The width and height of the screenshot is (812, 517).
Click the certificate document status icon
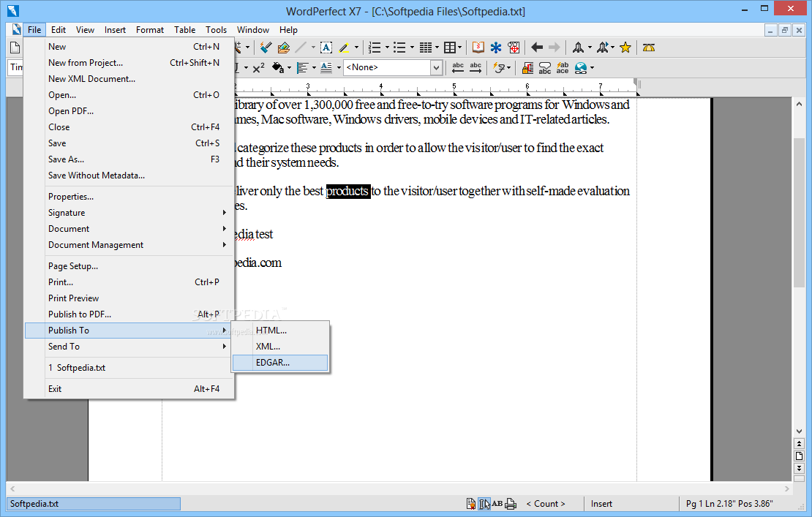[x=470, y=504]
